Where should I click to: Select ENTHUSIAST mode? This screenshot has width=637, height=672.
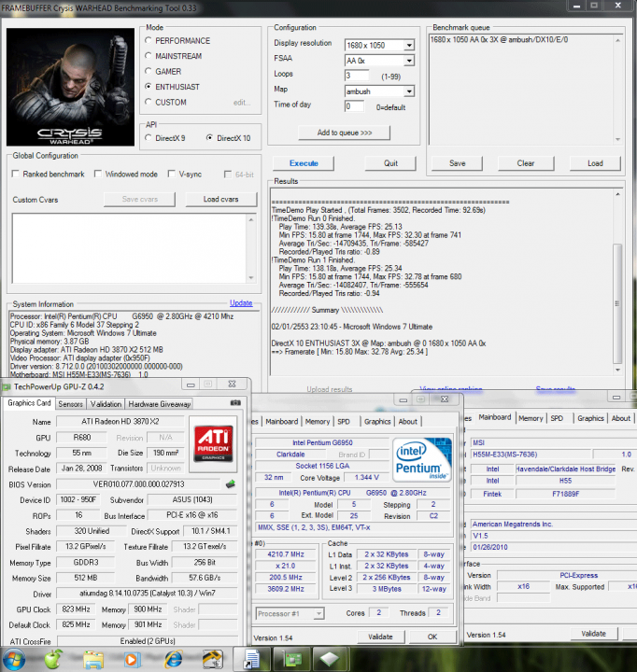149,87
